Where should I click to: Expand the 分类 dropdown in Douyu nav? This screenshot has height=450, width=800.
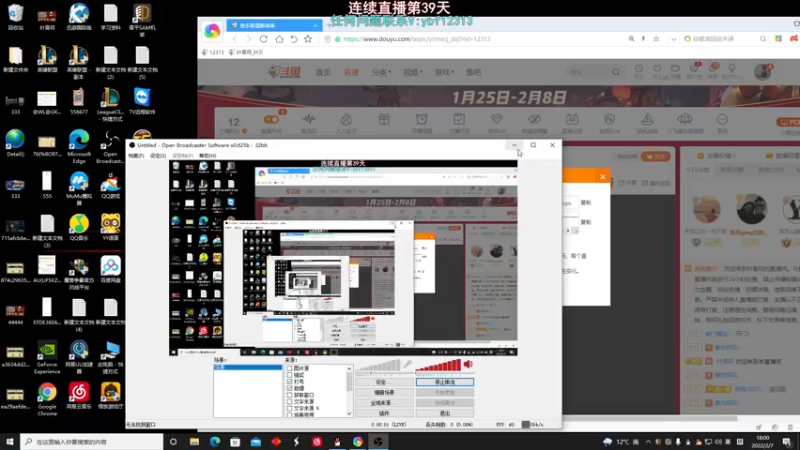click(381, 72)
